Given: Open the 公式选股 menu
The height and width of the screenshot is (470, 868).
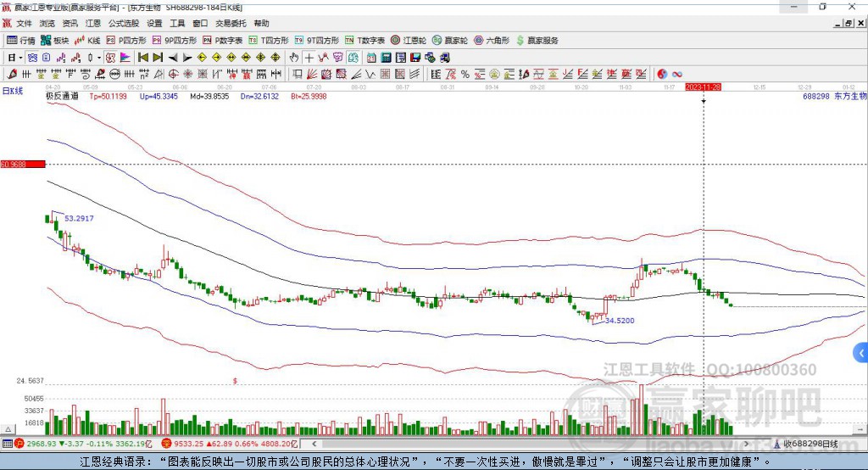Looking at the screenshot, I should coord(124,23).
